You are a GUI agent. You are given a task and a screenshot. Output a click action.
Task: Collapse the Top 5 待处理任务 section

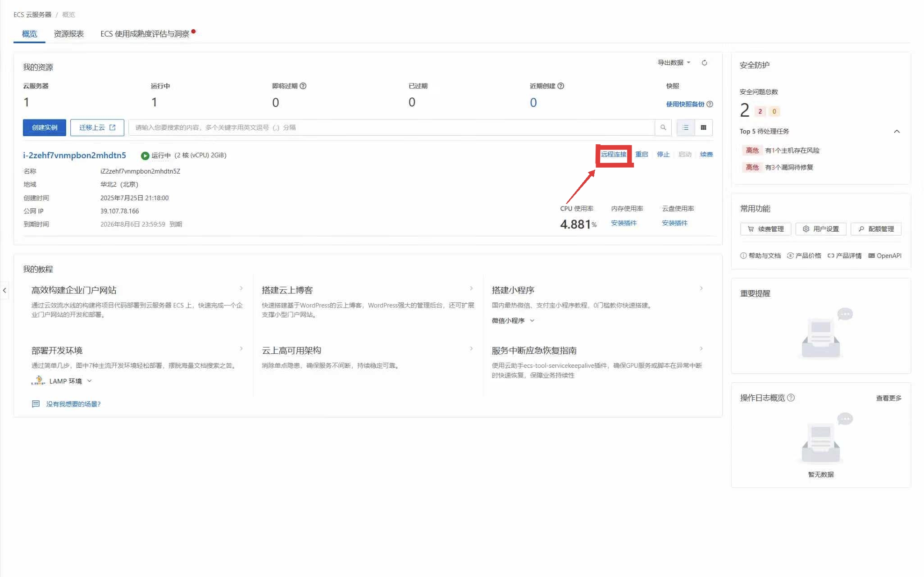pyautogui.click(x=897, y=131)
